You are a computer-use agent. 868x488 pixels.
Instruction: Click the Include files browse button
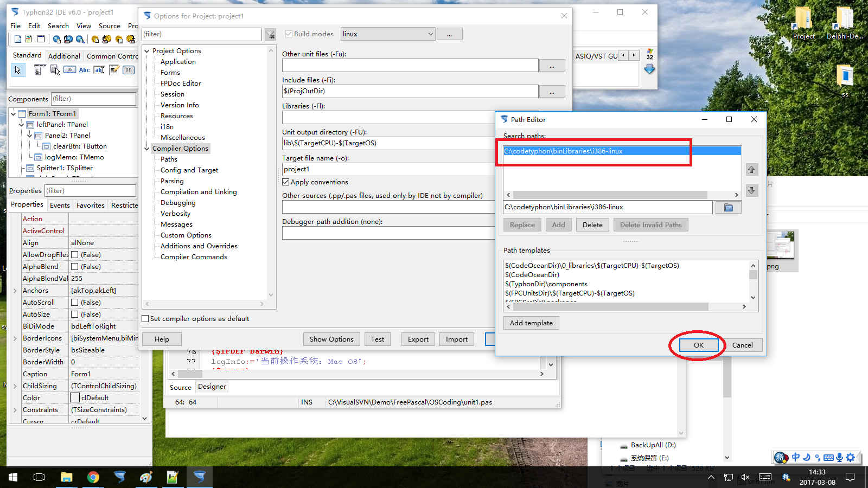click(x=552, y=92)
